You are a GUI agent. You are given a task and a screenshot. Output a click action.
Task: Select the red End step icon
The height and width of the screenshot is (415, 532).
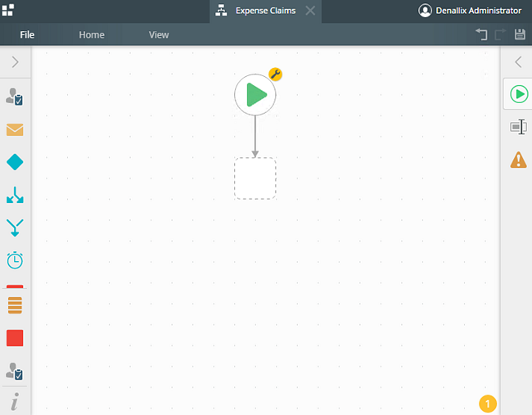coord(15,338)
